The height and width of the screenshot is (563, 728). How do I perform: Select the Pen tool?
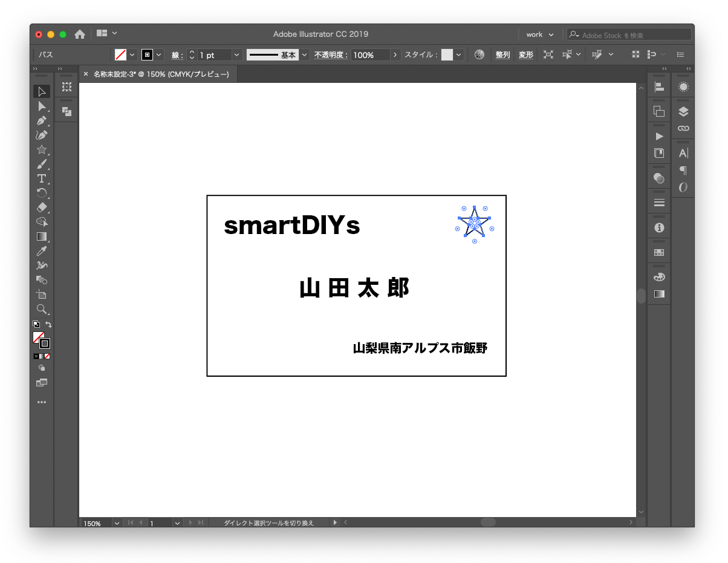pyautogui.click(x=41, y=120)
